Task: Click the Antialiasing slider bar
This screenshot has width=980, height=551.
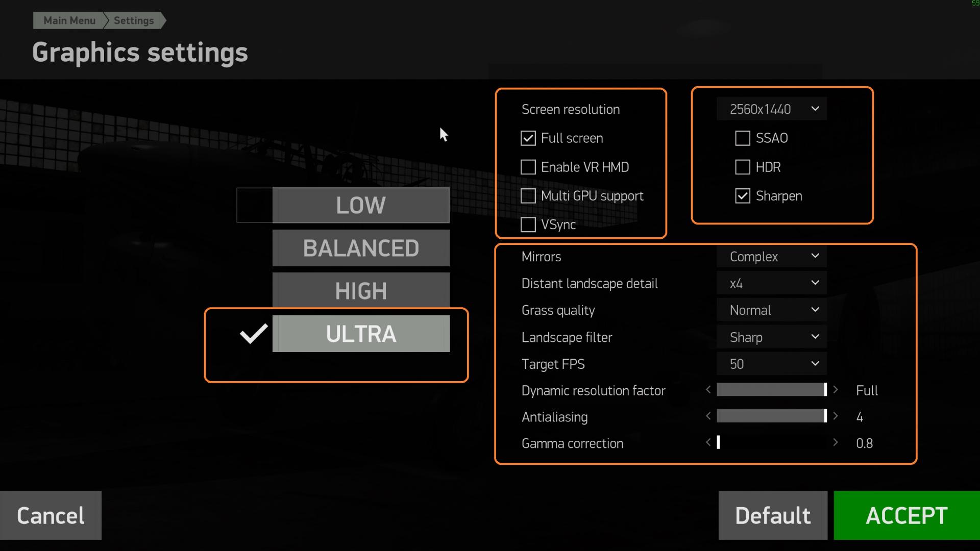Action: 772,416
